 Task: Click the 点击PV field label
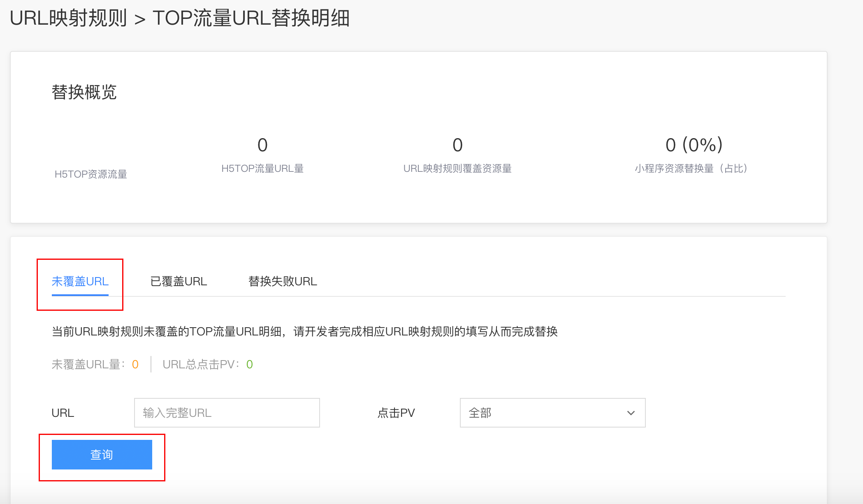(396, 413)
